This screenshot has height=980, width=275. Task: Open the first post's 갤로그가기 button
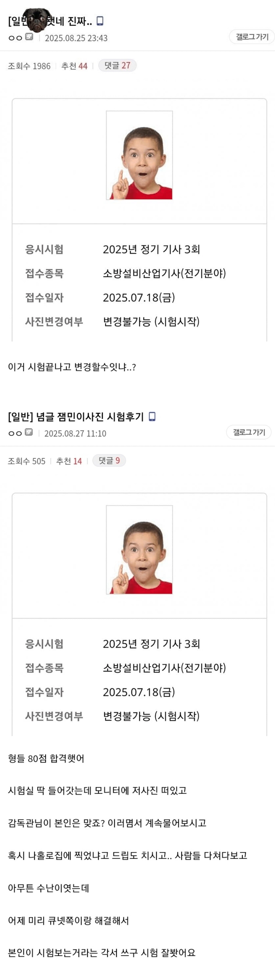click(x=252, y=37)
